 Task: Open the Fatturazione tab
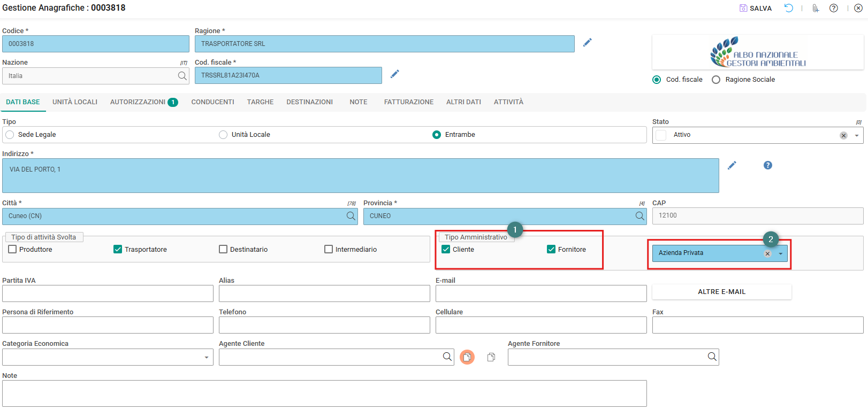[409, 102]
